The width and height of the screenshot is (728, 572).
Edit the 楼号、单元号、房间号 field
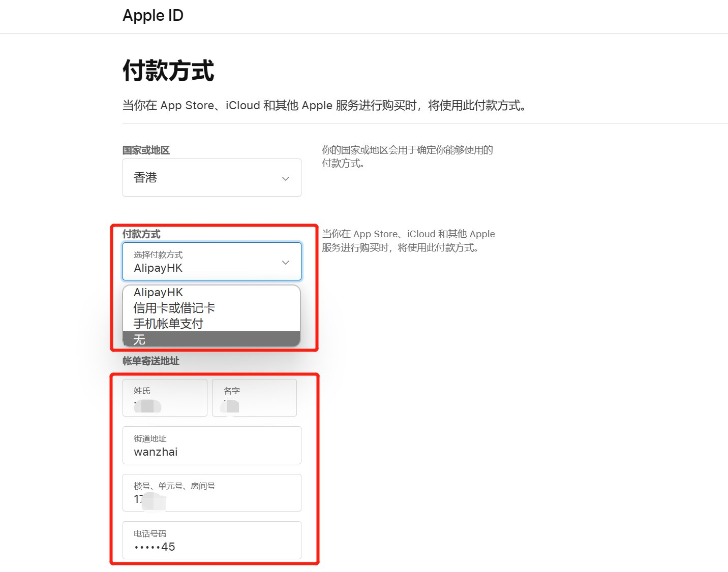point(211,493)
